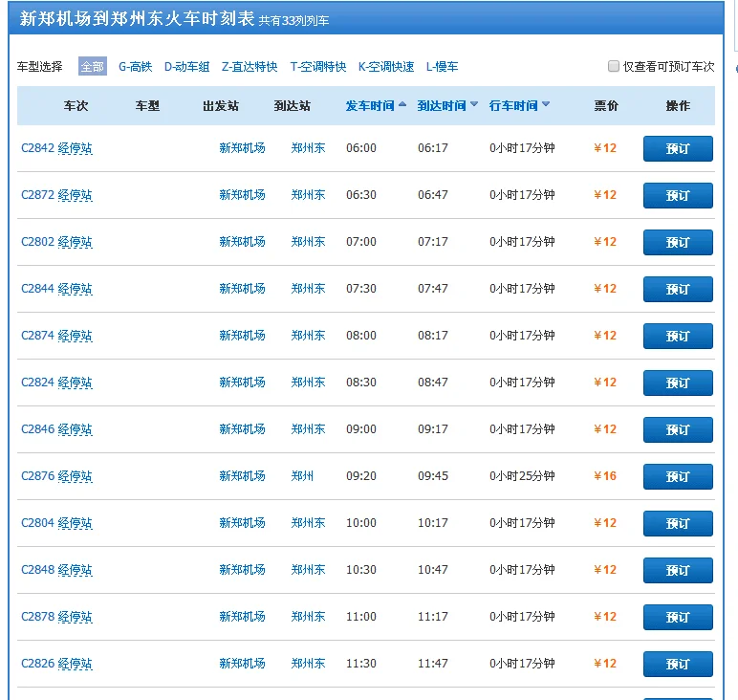Select the ¥16 fare of C2876
The width and height of the screenshot is (738, 700).
pos(605,476)
